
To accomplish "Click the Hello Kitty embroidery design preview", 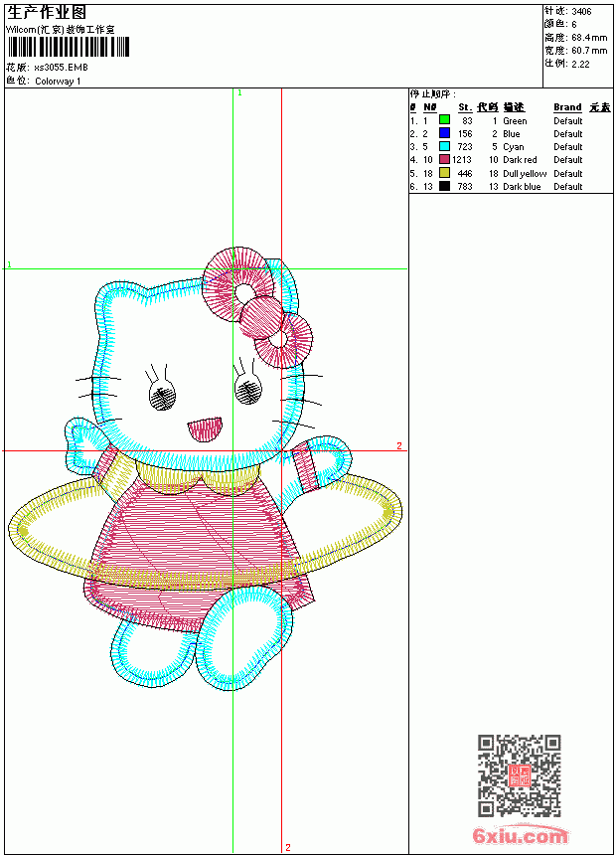I will click(x=205, y=469).
